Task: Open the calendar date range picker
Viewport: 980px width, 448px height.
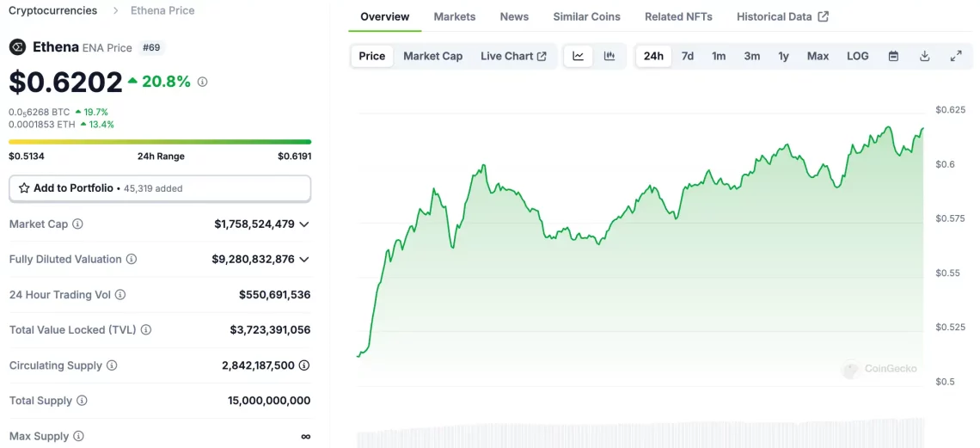Action: click(x=894, y=56)
